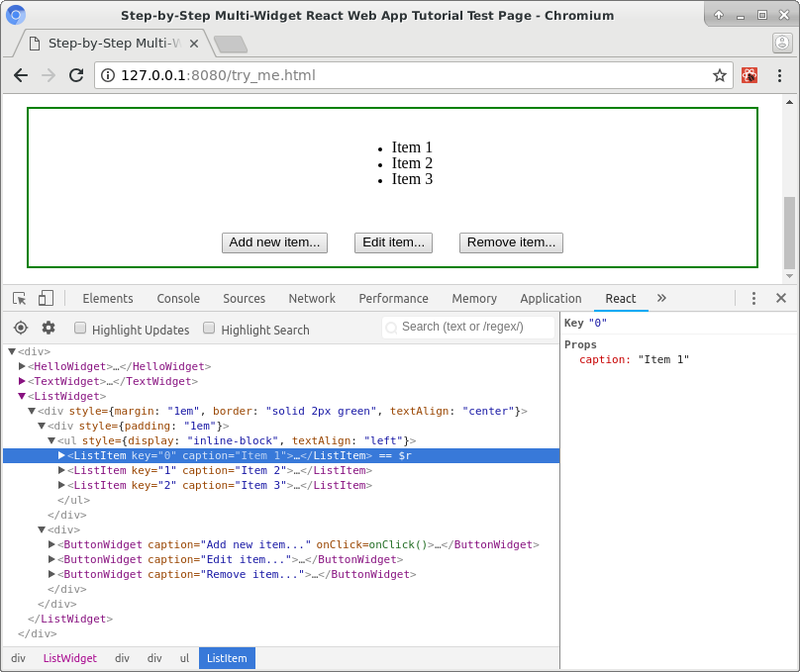Switch to the Network tab
Viewport: 800px width, 672px height.
point(312,298)
